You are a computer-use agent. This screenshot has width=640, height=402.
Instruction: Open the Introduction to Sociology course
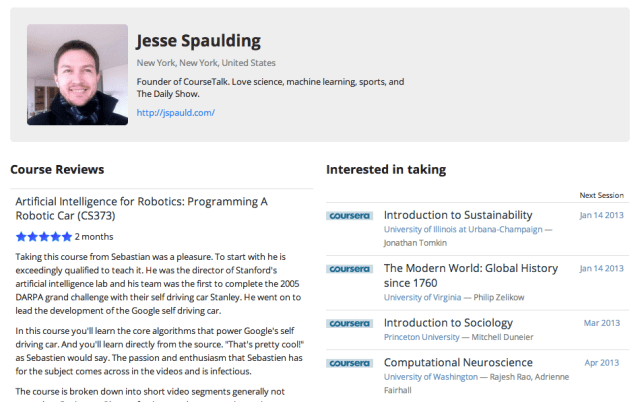448,323
